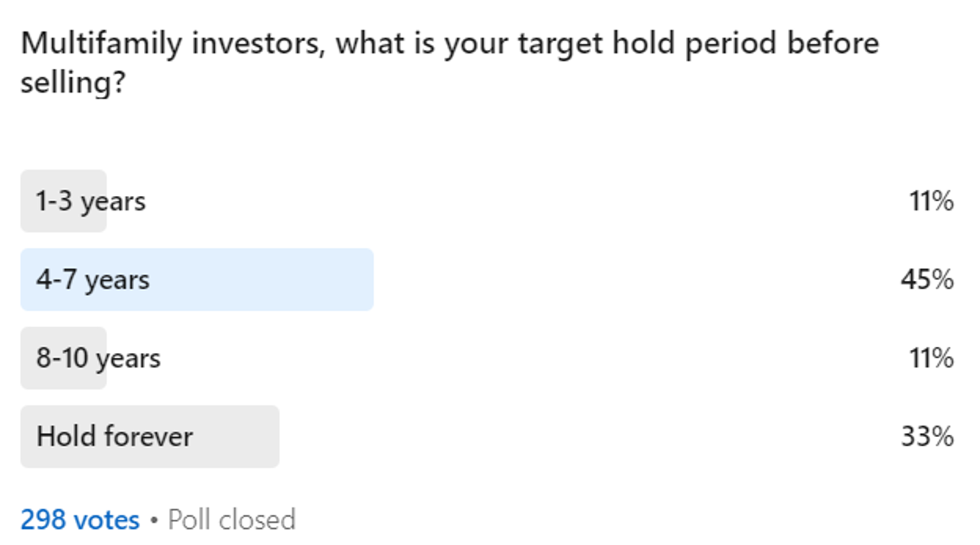Viewport: 980px width, 545px height.
Task: Select the "1-3 years" option label
Action: 90,201
